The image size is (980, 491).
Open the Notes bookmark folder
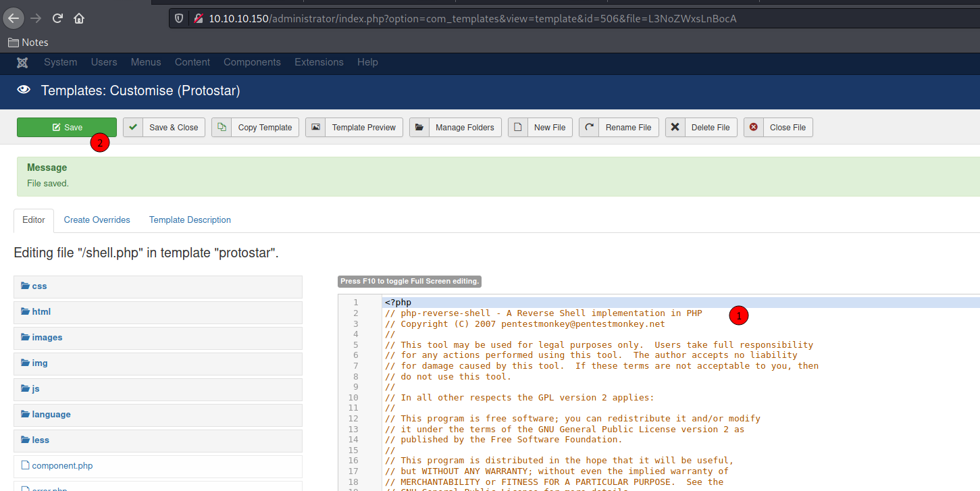point(28,42)
